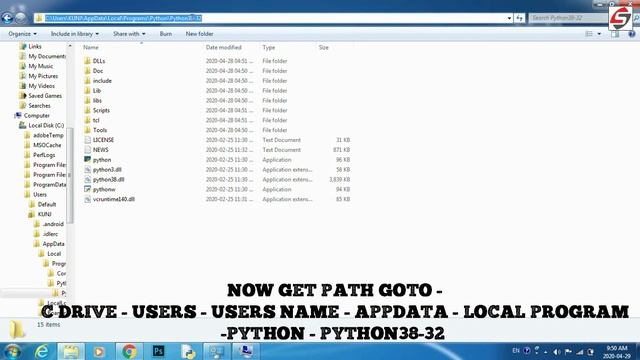Open Photoshop from the taskbar
The height and width of the screenshot is (360, 640).
[158, 351]
